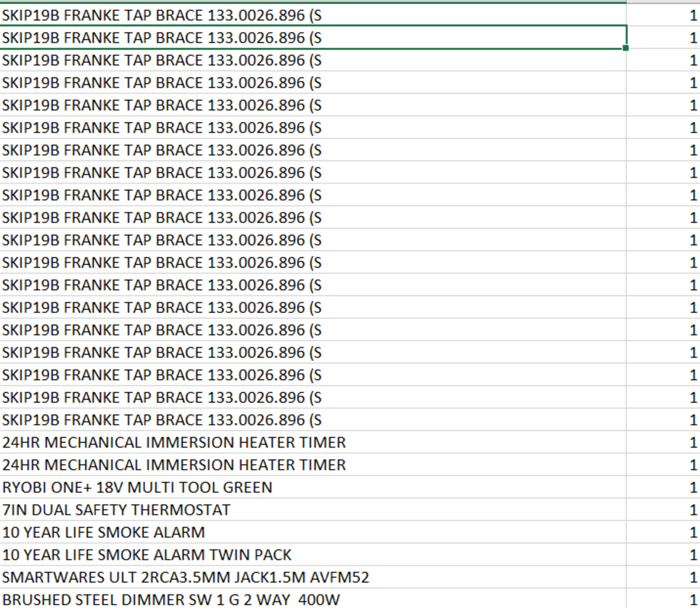Select the quantity cell beside 7IN DUAL SAFETY THERMOSTAT
Image resolution: width=700 pixels, height=608 pixels.
663,510
